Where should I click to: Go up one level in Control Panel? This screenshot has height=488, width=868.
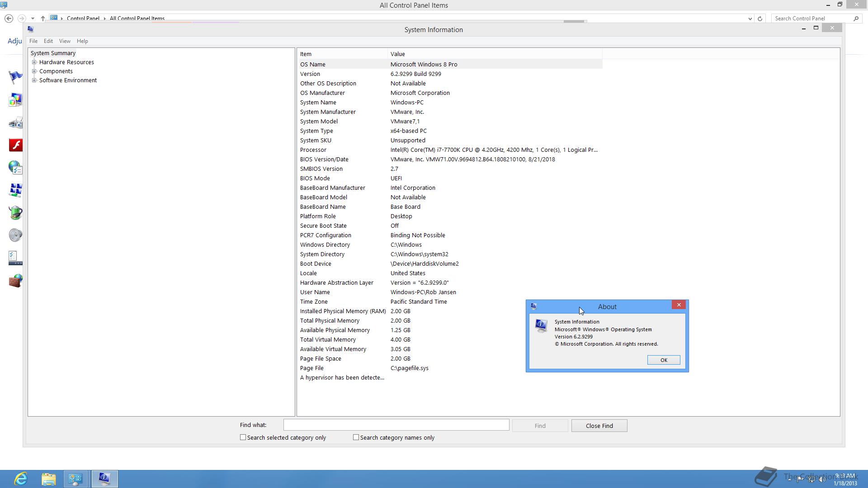pyautogui.click(x=42, y=19)
